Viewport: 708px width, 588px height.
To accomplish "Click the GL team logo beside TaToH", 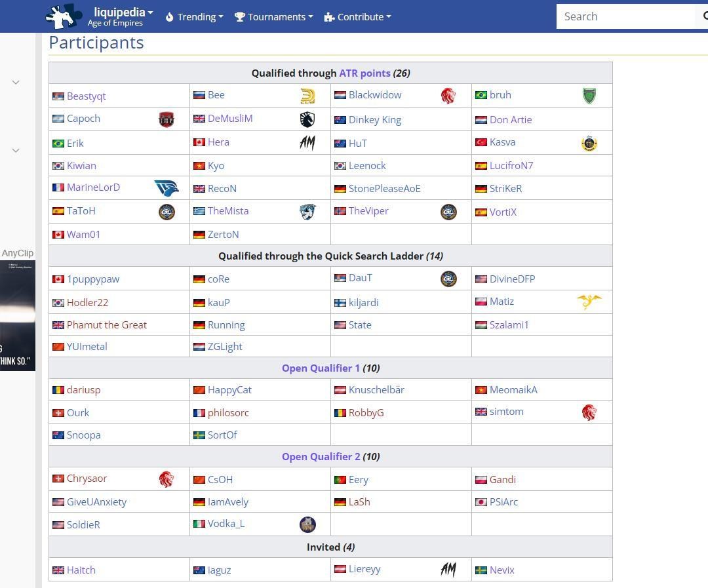I will 167,212.
